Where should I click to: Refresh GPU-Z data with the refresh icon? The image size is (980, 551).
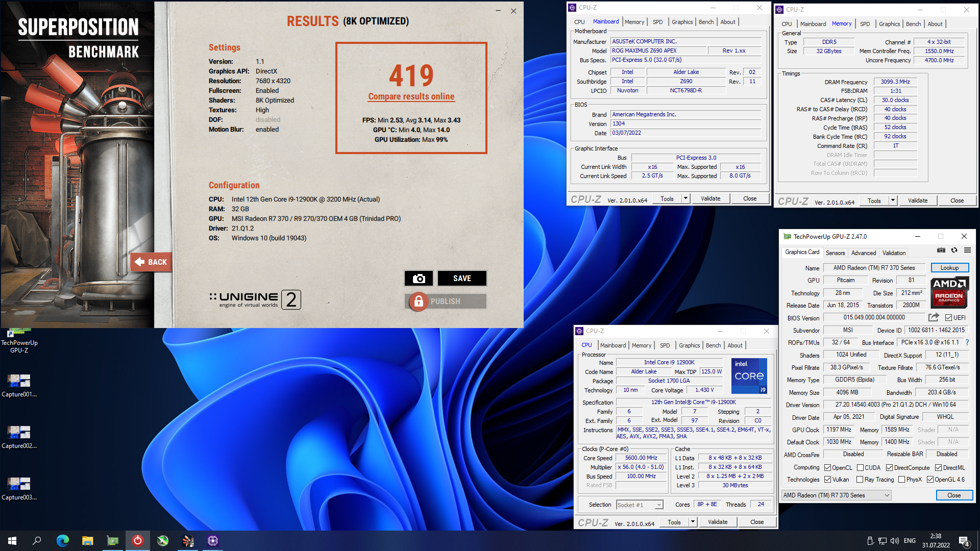point(954,250)
